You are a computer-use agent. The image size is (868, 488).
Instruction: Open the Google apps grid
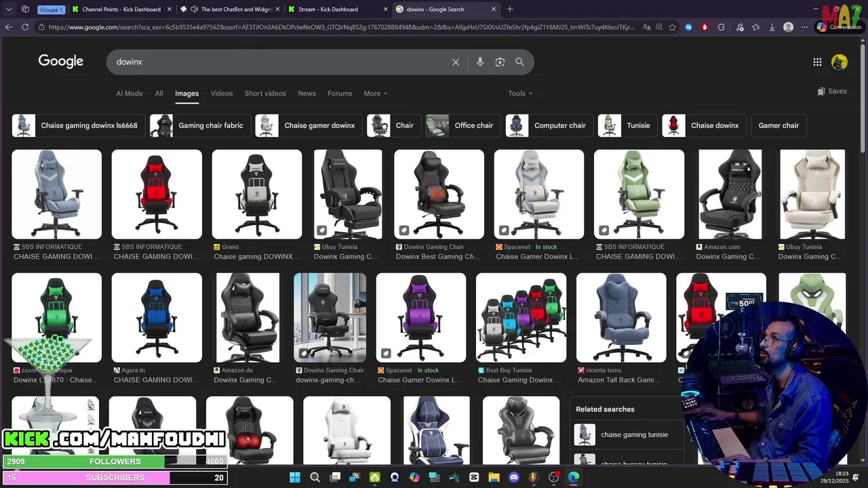817,62
